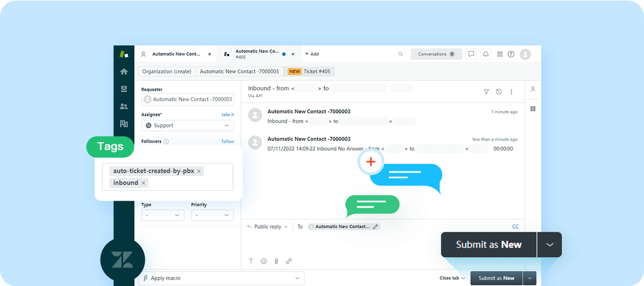Open the Home view in sidebar
644x286 pixels.
pyautogui.click(x=124, y=71)
